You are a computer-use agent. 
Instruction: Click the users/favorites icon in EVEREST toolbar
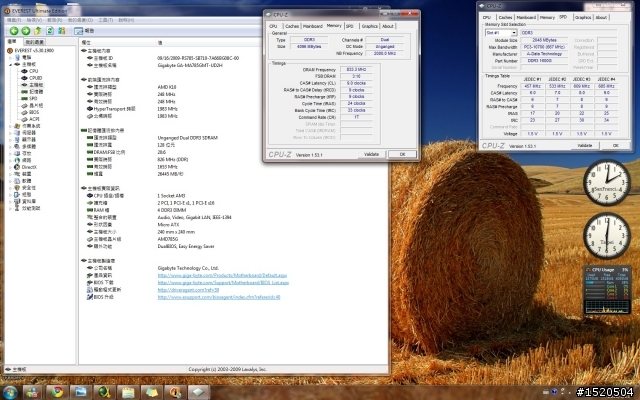[62, 31]
